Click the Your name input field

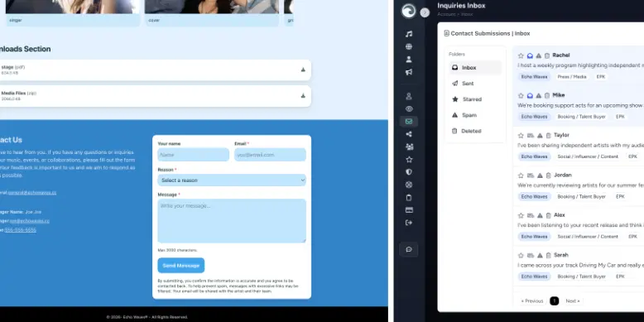[x=194, y=155]
